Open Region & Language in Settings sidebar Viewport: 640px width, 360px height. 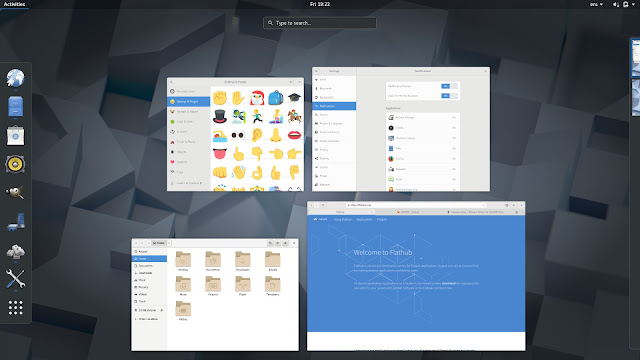pos(334,123)
